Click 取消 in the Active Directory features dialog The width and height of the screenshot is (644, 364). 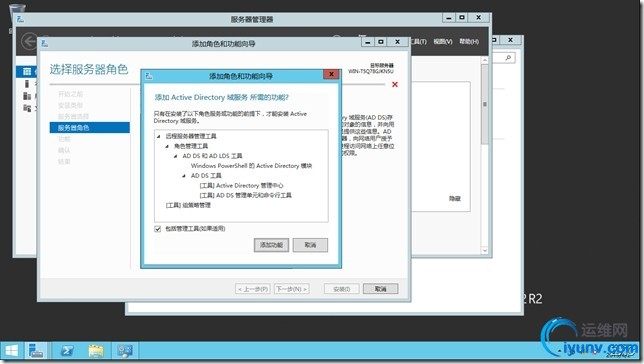point(310,245)
